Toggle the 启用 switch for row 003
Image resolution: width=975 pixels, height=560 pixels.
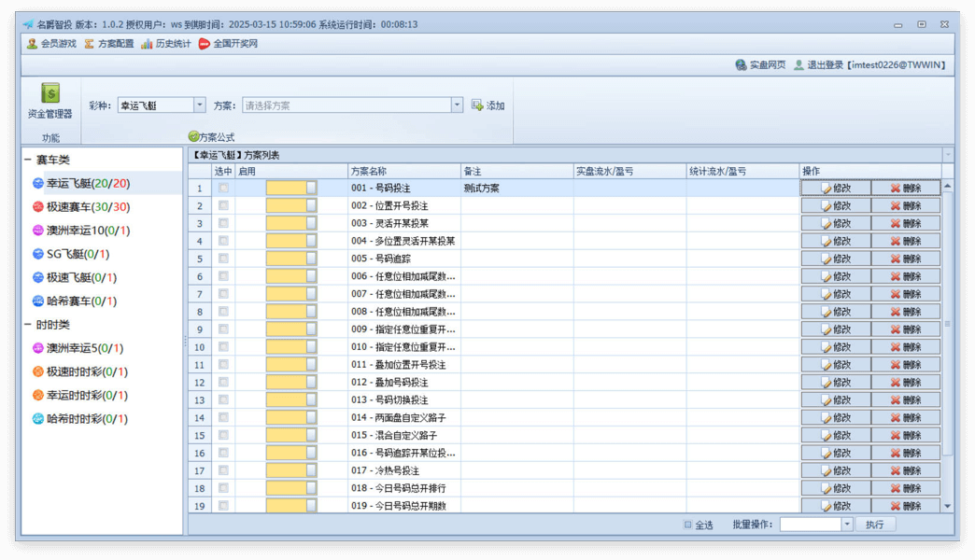coord(291,224)
